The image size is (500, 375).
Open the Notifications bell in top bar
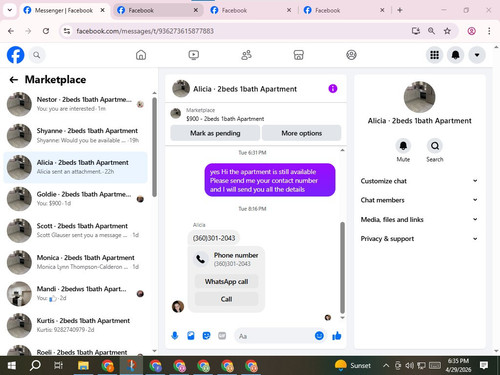pos(456,55)
